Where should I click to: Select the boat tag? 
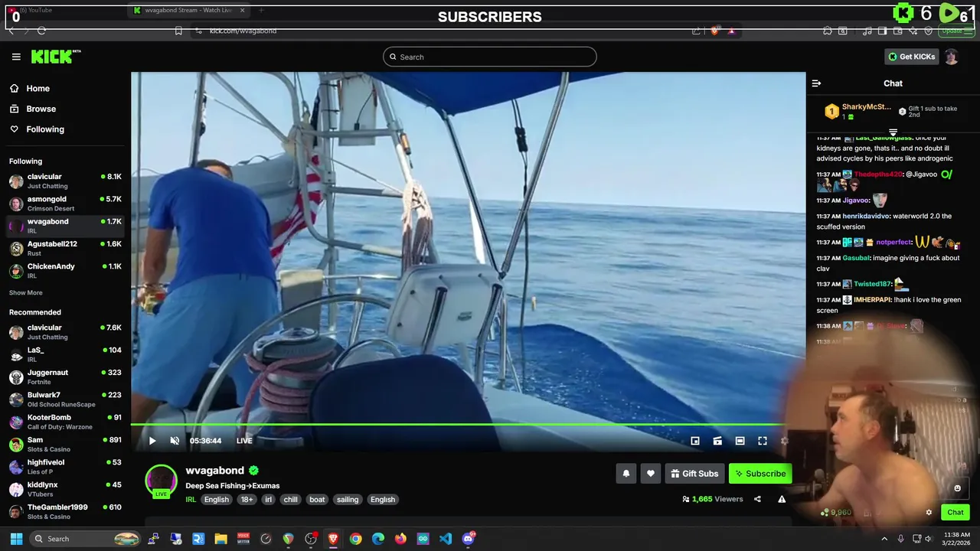(x=317, y=500)
